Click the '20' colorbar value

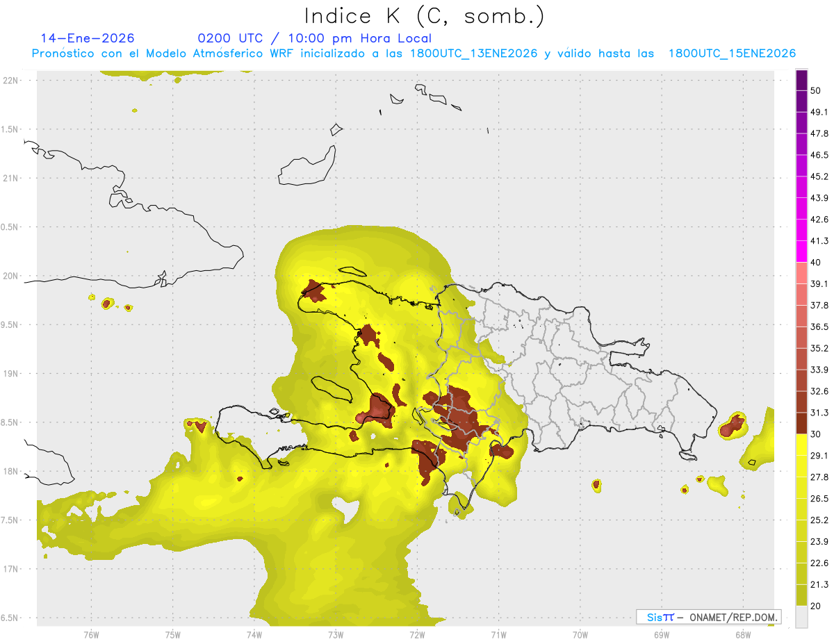coord(817,606)
